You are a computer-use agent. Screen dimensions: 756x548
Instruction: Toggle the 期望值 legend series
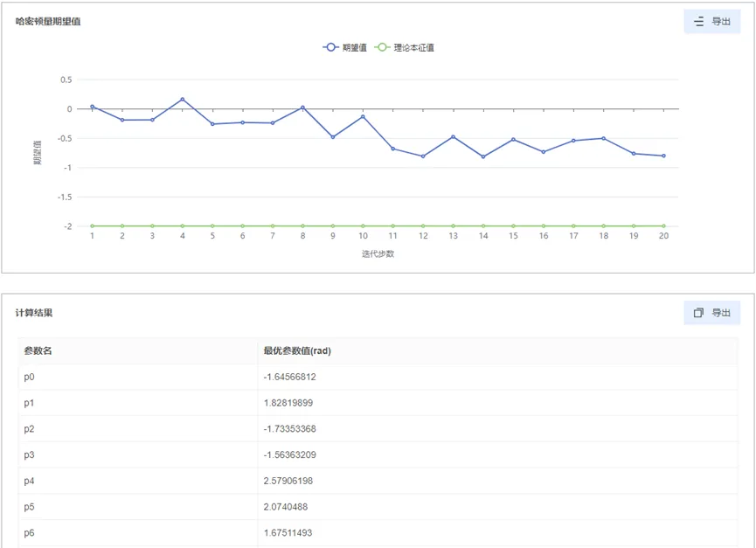point(344,48)
